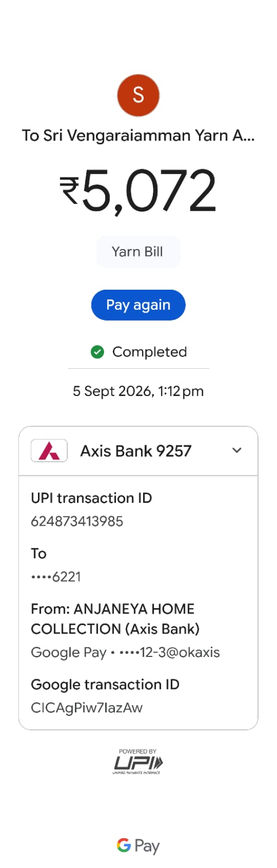Tap the Google Pay logo at bottom
This screenshot has height=868, width=277.
(x=138, y=846)
